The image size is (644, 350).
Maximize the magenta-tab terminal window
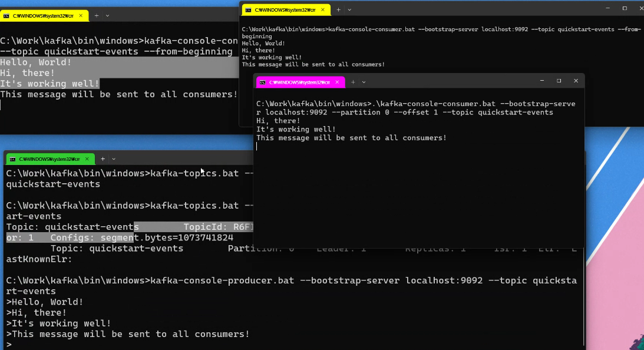(559, 81)
